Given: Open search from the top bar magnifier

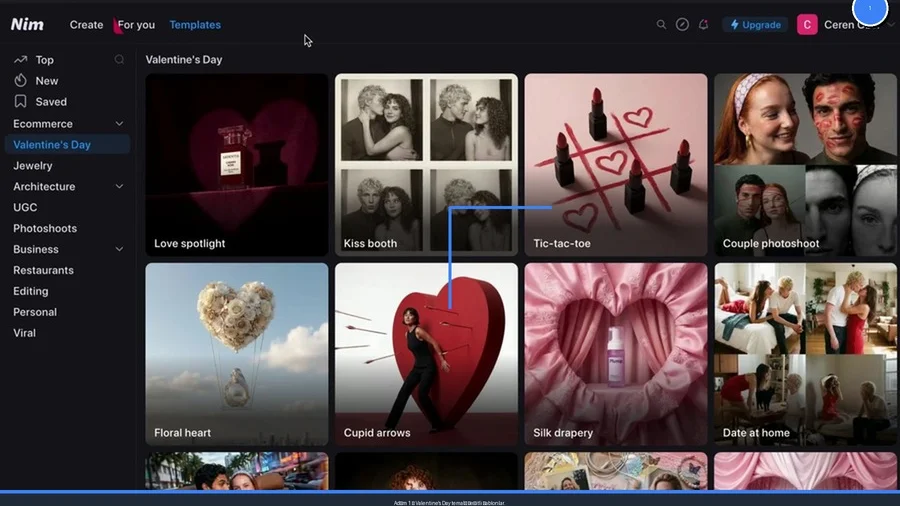Looking at the screenshot, I should (661, 25).
